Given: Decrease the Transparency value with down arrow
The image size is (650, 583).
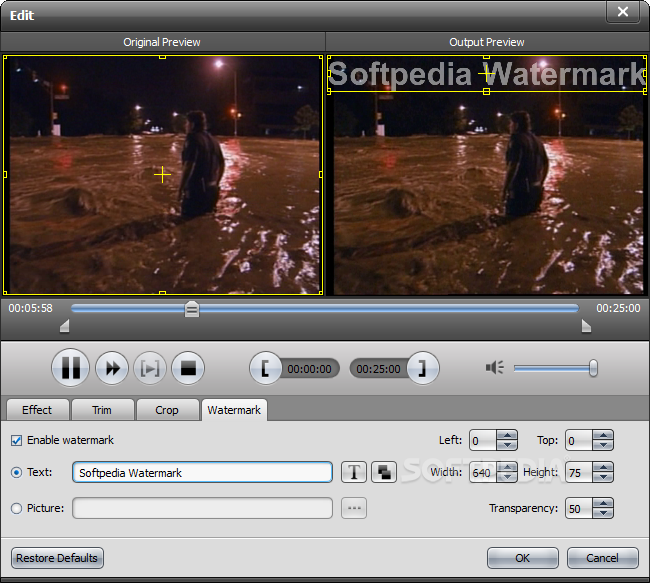Looking at the screenshot, I should tap(603, 513).
